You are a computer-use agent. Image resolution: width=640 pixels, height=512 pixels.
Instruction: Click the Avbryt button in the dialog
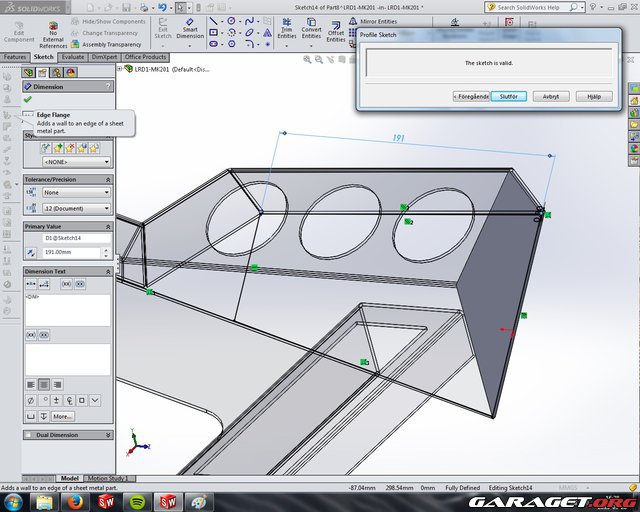[551, 97]
